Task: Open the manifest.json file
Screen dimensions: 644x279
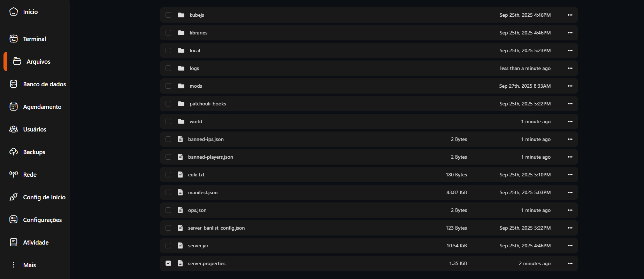Action: 203,192
